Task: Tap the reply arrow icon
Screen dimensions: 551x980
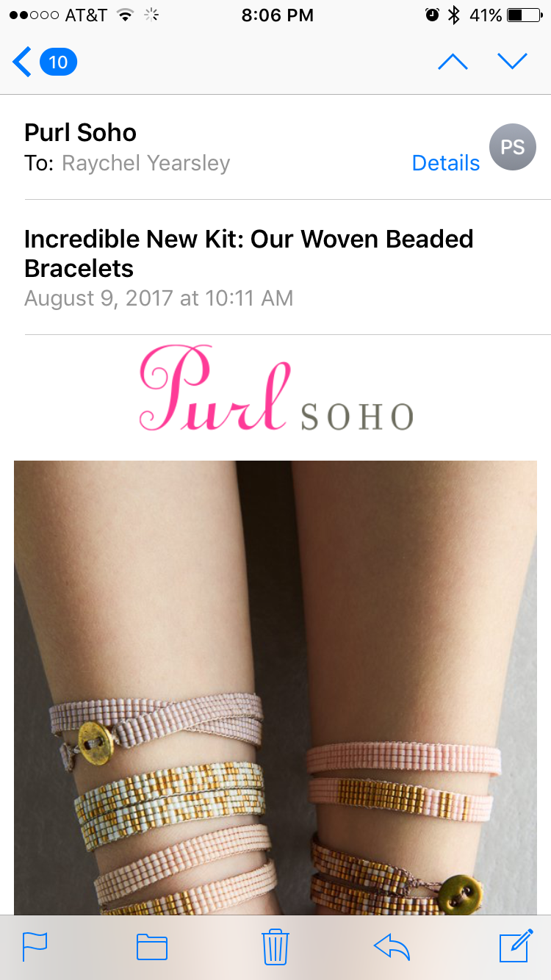Action: (x=392, y=947)
